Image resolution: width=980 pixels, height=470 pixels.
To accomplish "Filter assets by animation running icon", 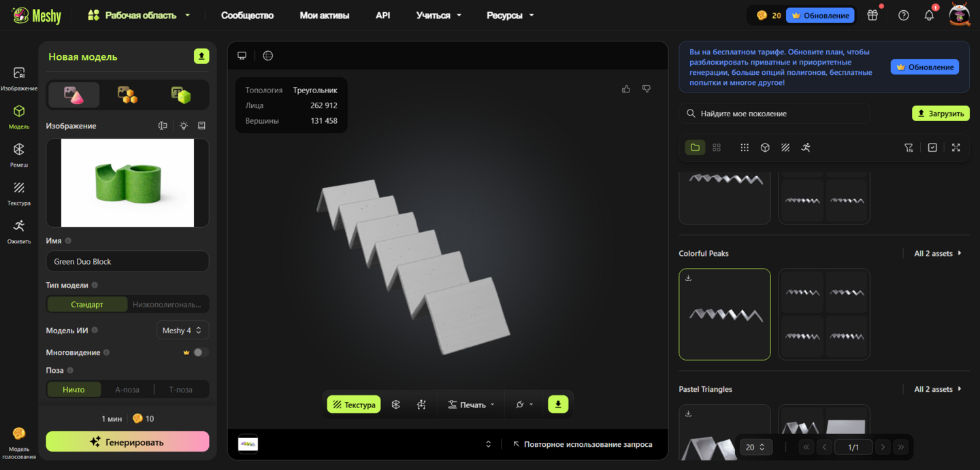I will click(806, 148).
